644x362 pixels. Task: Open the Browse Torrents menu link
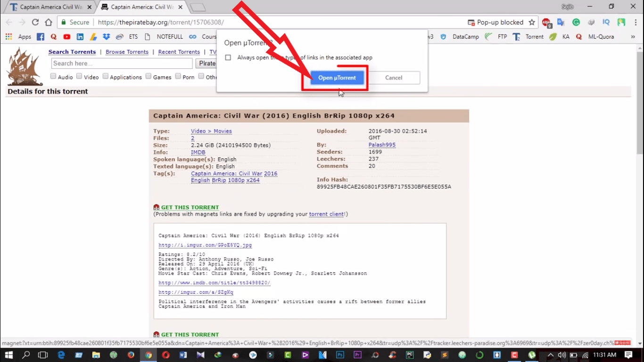[x=127, y=52]
